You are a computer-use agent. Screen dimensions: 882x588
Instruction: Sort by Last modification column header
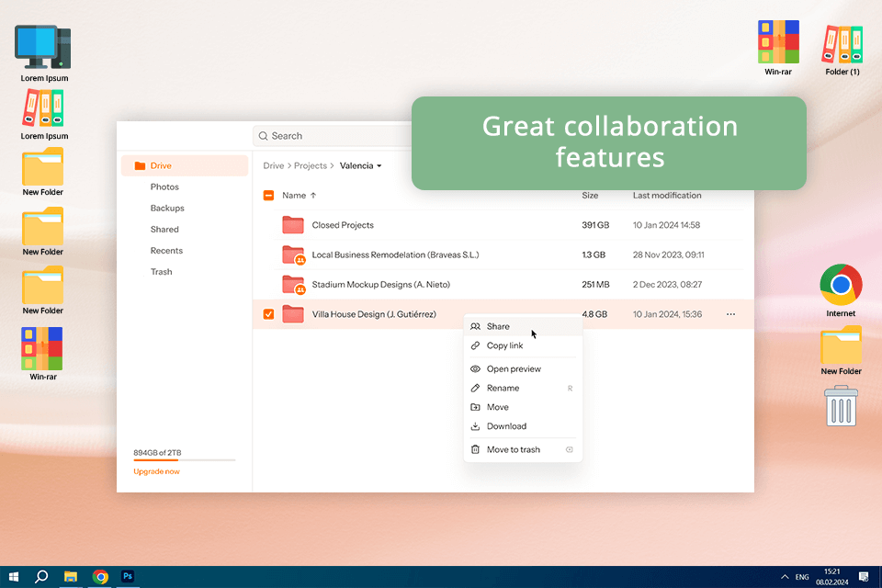[x=667, y=196]
